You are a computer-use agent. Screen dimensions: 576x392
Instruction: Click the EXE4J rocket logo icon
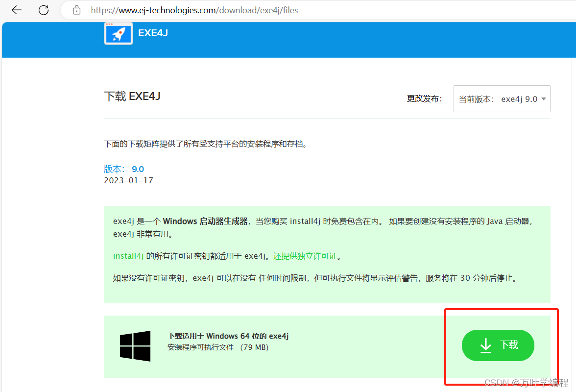tap(119, 33)
